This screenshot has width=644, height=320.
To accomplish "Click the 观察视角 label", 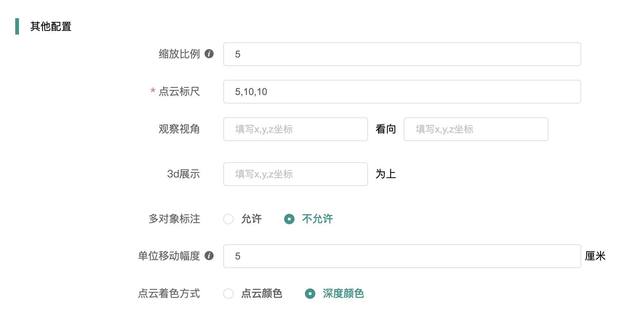I will [179, 129].
